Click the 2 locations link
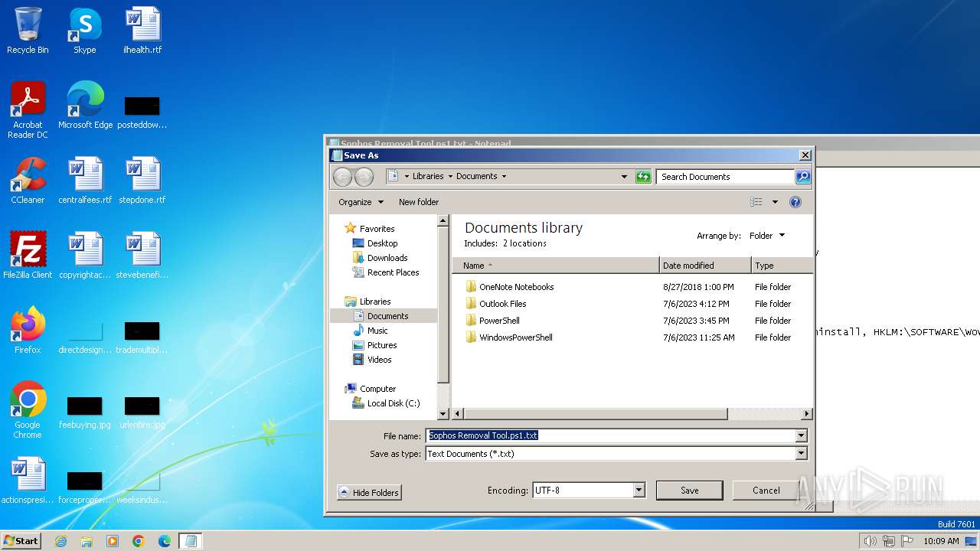This screenshot has height=551, width=980. tap(524, 243)
